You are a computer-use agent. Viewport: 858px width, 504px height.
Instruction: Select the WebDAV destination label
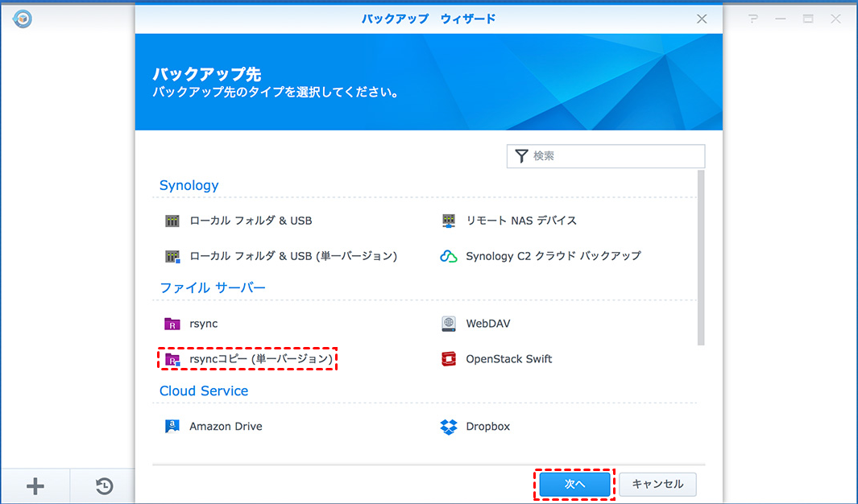tap(488, 324)
